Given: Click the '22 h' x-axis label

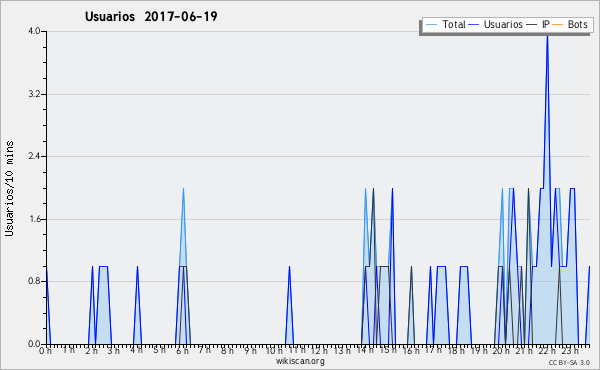Looking at the screenshot, I should tap(547, 351).
